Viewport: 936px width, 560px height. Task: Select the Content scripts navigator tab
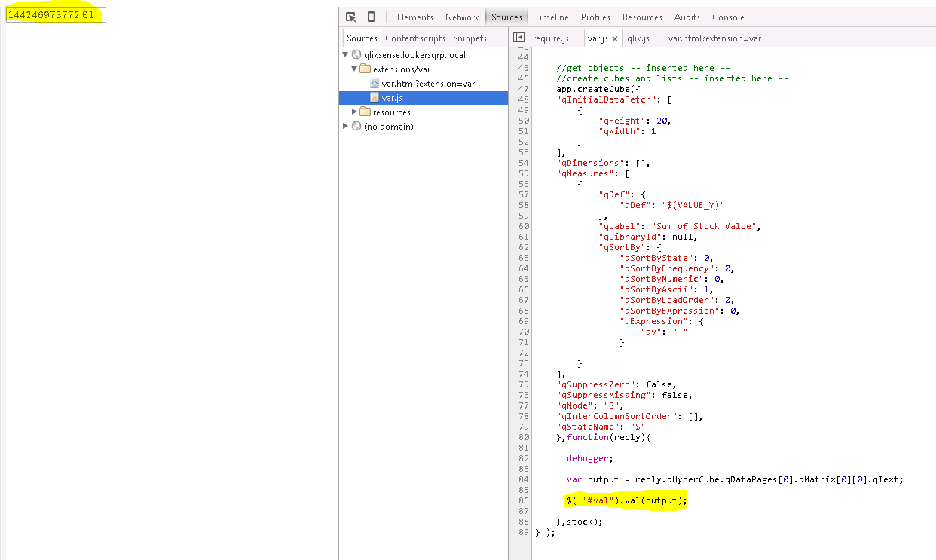[x=414, y=38]
